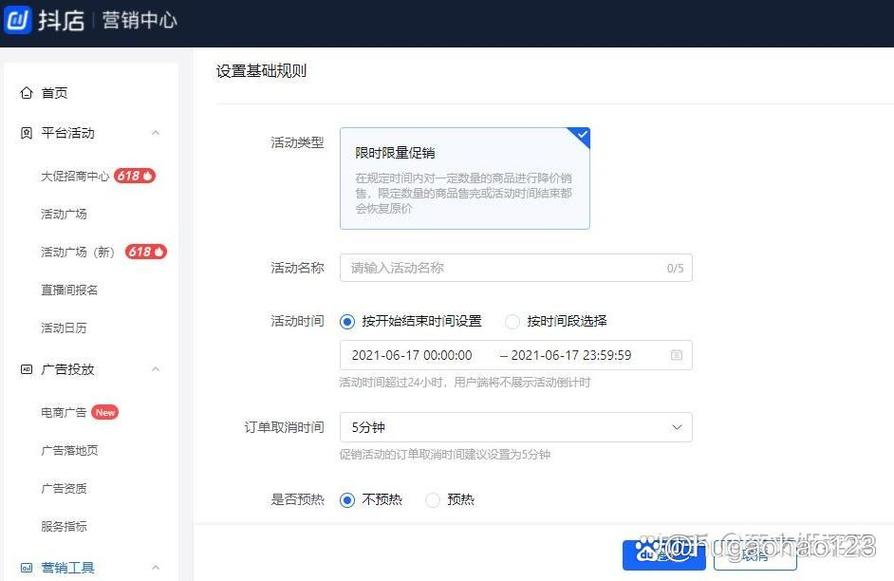The height and width of the screenshot is (581, 894).
Task: Select 按开始结束时间设置 radio option
Action: click(x=347, y=322)
